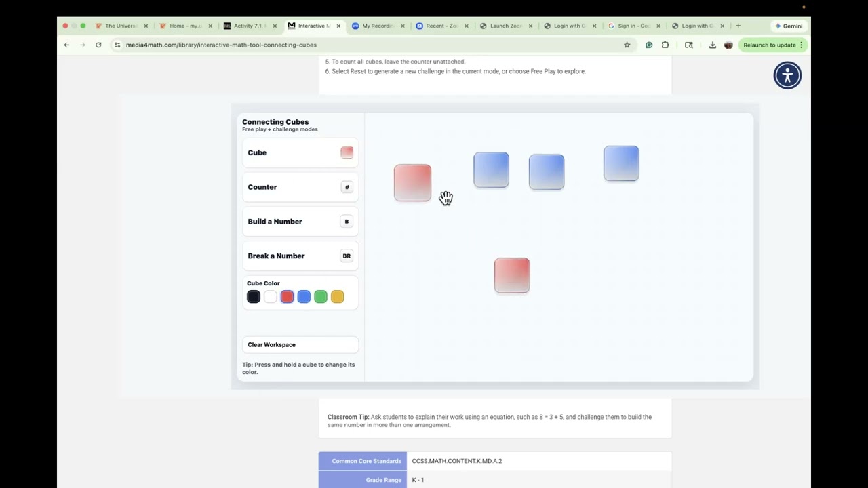Close the Interactive Math tab
Image resolution: width=868 pixels, height=488 pixels.
(x=338, y=26)
